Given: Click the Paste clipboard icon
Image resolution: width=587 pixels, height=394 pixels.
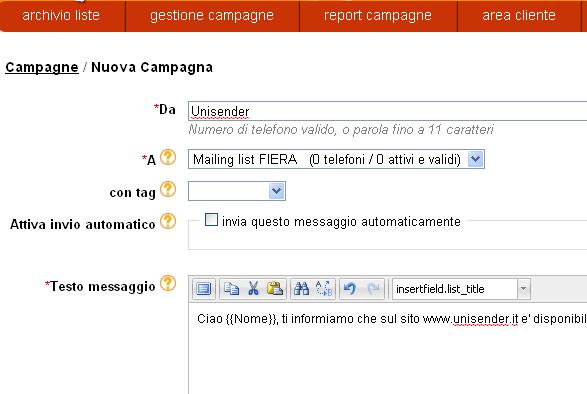Looking at the screenshot, I should point(275,289).
